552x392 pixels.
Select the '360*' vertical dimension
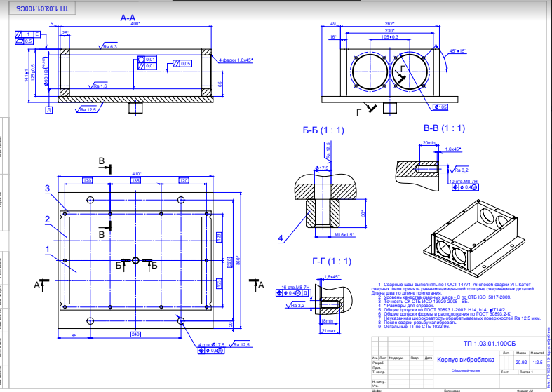pyautogui.click(x=238, y=260)
